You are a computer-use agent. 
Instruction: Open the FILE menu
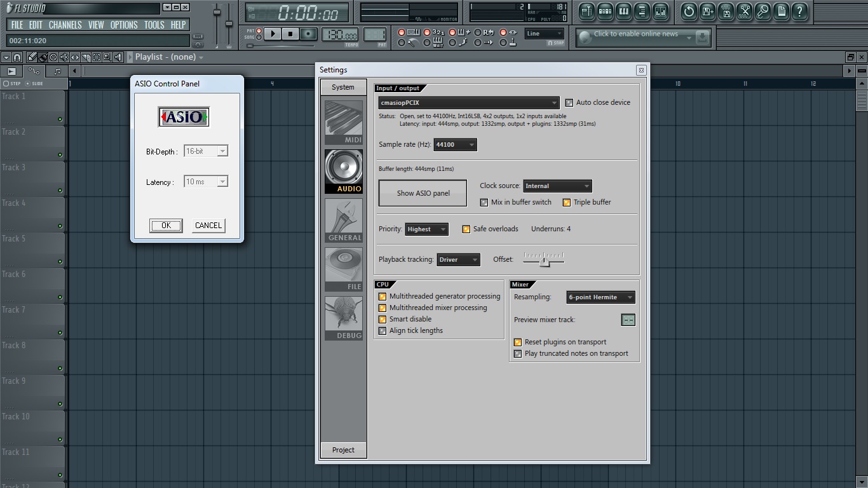pyautogui.click(x=17, y=25)
